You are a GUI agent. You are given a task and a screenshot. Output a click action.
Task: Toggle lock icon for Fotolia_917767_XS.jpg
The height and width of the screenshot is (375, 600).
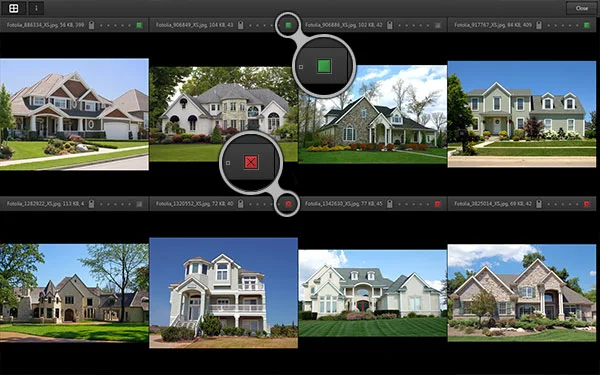pos(539,25)
